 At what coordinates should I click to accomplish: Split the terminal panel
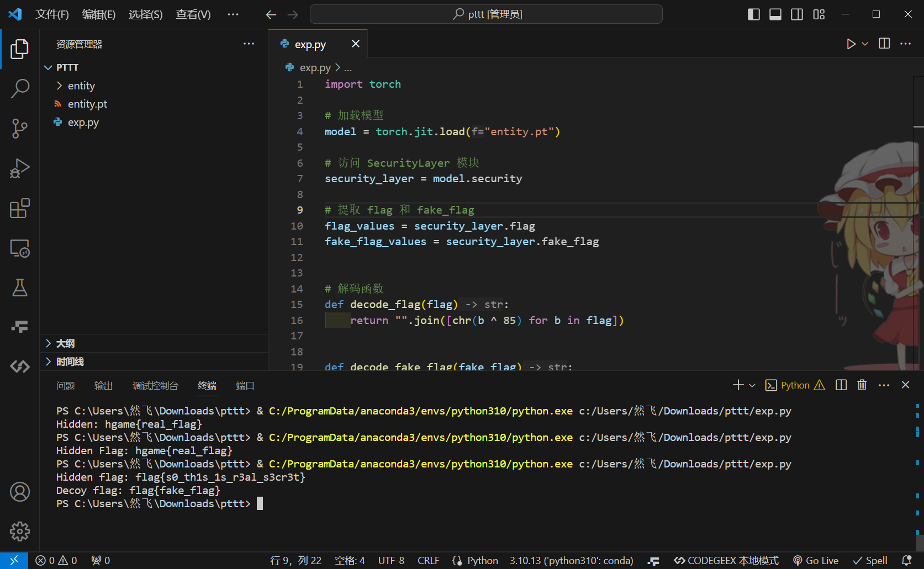coord(841,385)
